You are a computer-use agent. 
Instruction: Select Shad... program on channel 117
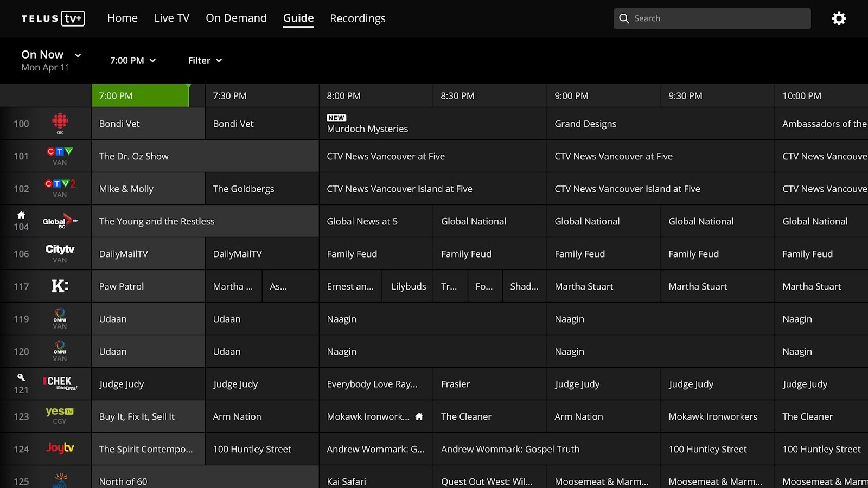(x=524, y=286)
